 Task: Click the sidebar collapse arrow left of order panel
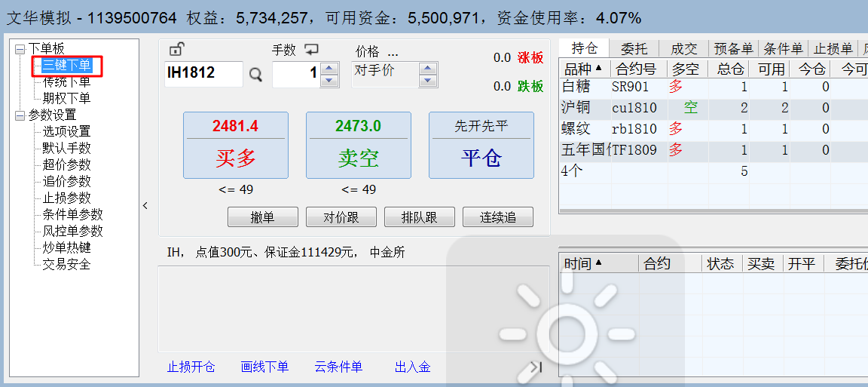click(x=145, y=205)
